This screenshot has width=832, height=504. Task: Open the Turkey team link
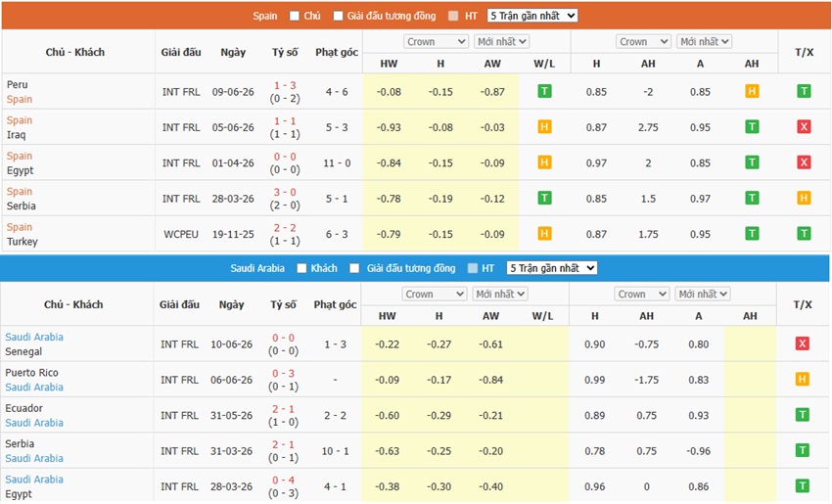(23, 242)
